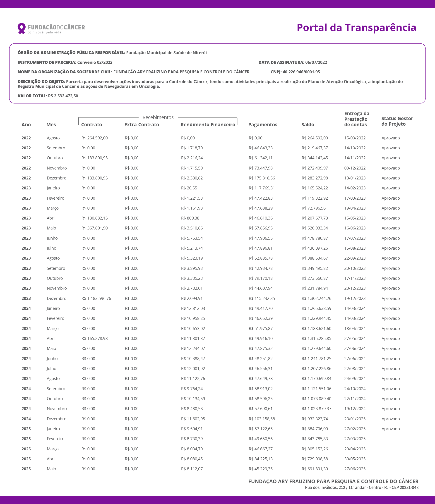The image size is (435, 504).
Task: Click contract value R$ 1.183.596,76
Action: (x=96, y=299)
